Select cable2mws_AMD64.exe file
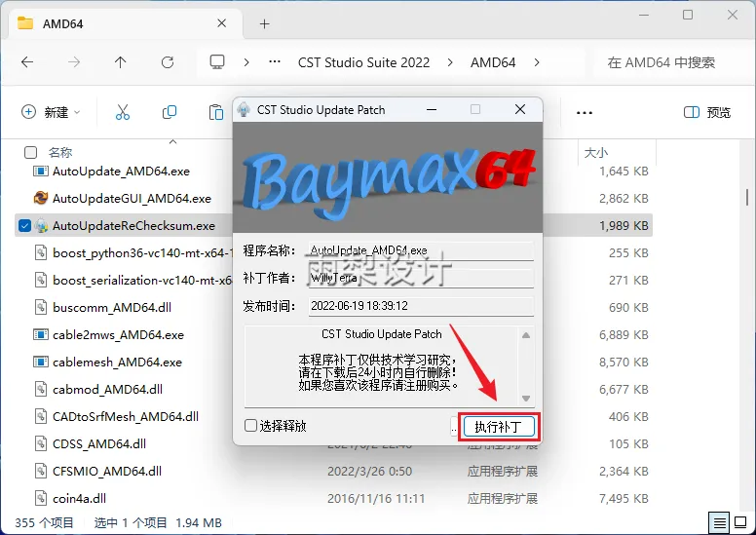 click(118, 335)
